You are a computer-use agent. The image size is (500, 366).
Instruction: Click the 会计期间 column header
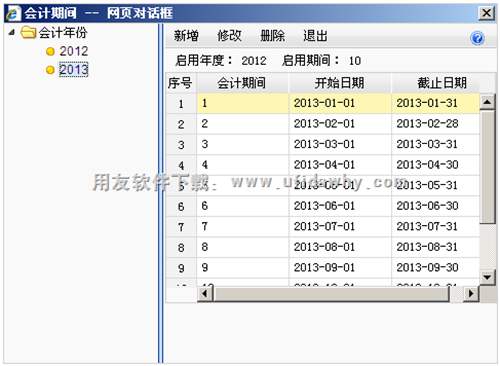242,83
